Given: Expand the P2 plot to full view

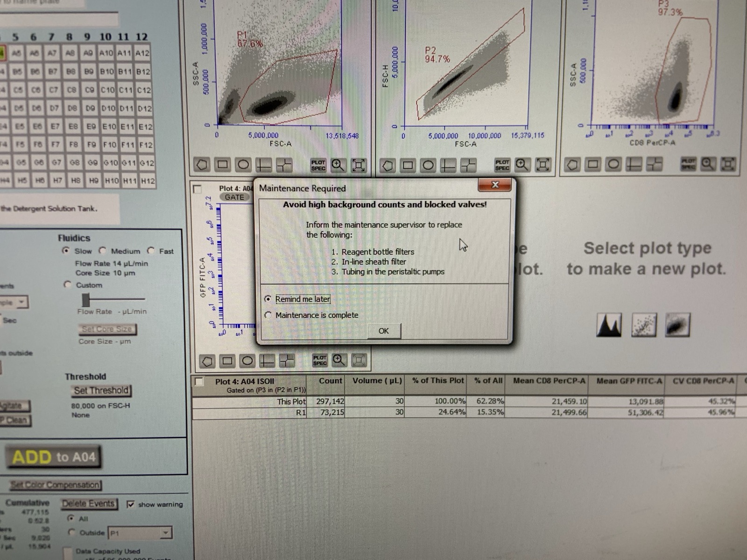Looking at the screenshot, I should point(543,164).
